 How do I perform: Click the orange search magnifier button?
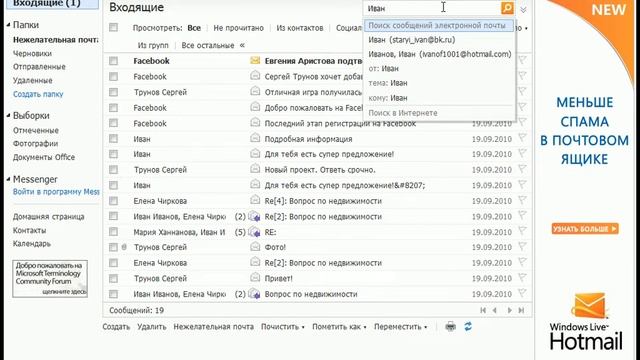[507, 8]
